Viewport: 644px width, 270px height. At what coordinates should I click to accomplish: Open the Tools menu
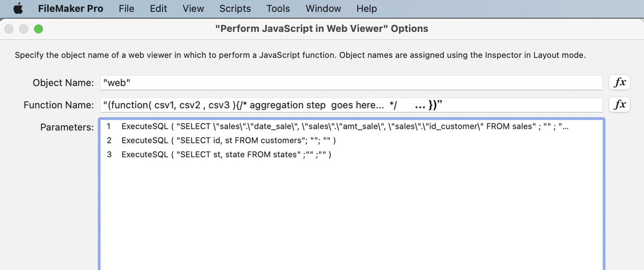click(x=278, y=9)
